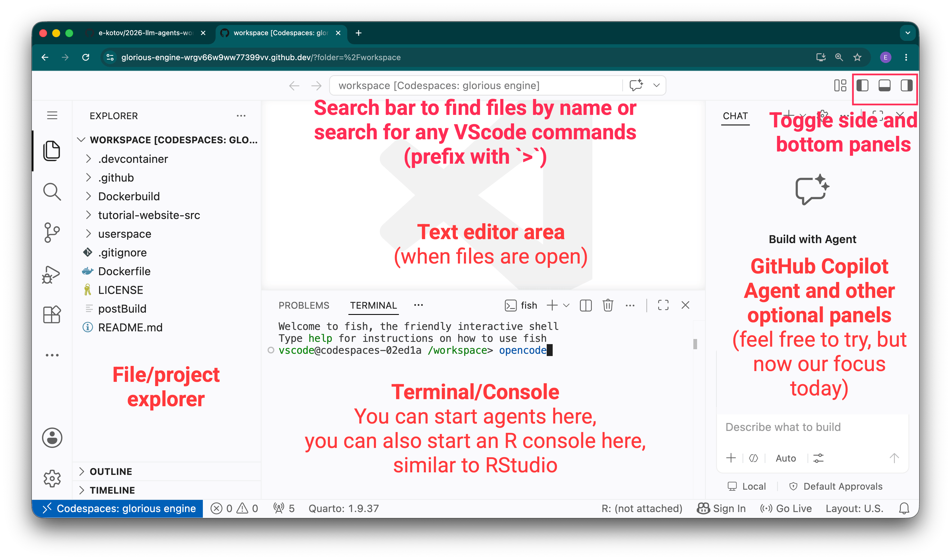The image size is (951, 560).
Task: Open Explorer views and more actions
Action: click(241, 116)
